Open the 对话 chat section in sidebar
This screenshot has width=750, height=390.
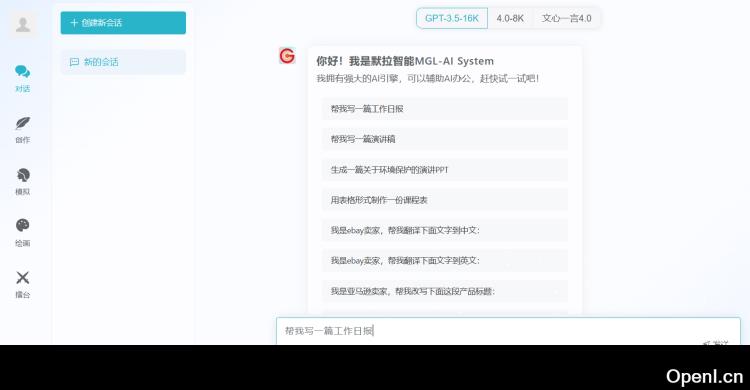pos(22,78)
